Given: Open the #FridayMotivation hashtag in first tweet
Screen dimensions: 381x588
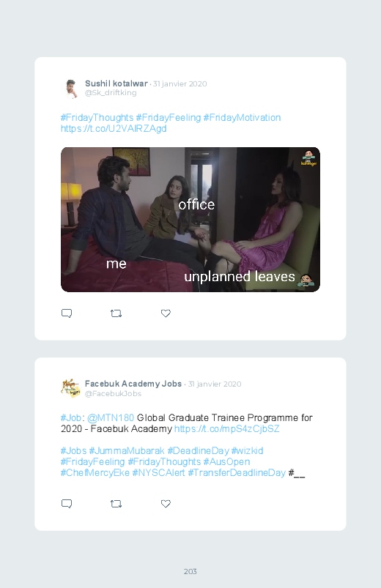Looking at the screenshot, I should pos(242,117).
